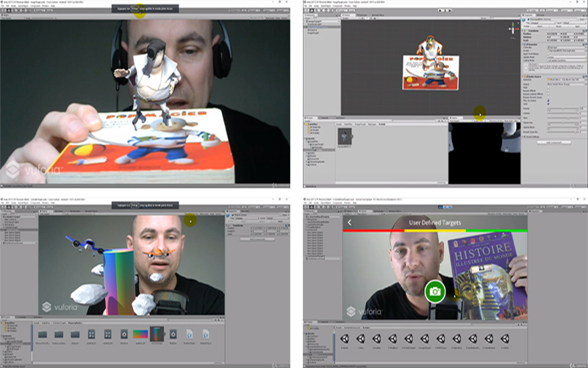Collapse the Transform component in Inspector

[x=523, y=31]
